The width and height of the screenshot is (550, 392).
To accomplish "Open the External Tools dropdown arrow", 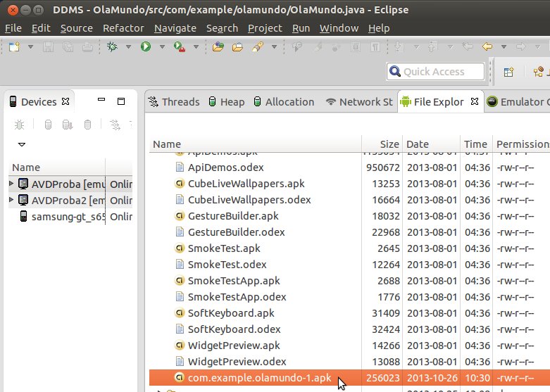I will click(196, 46).
